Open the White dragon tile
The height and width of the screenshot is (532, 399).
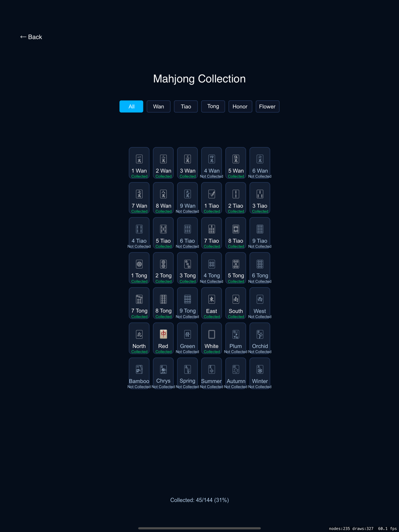pyautogui.click(x=211, y=339)
